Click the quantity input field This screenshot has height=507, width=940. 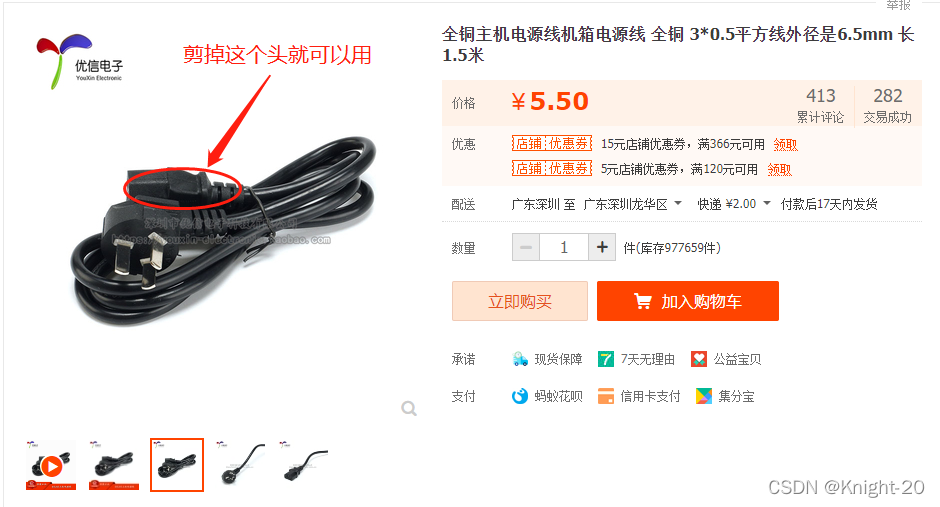click(x=564, y=247)
